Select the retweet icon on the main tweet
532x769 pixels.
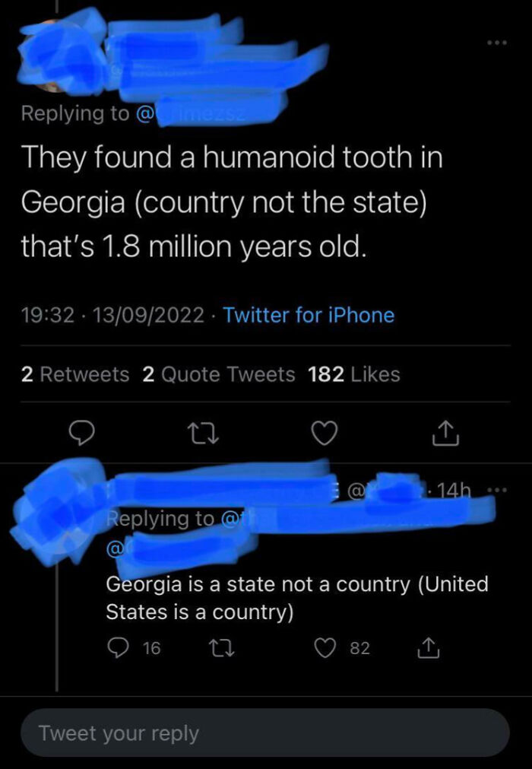tap(203, 433)
